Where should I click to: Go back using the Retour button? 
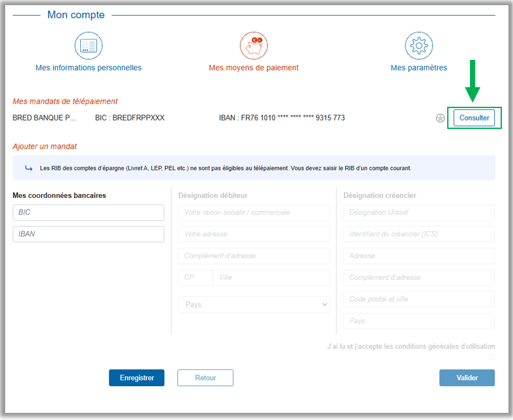coord(205,378)
